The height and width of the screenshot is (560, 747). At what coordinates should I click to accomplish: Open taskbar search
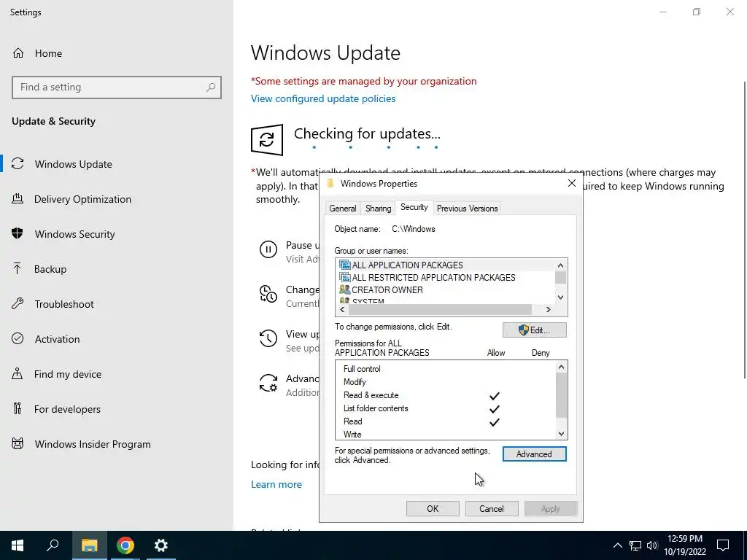tap(53, 545)
